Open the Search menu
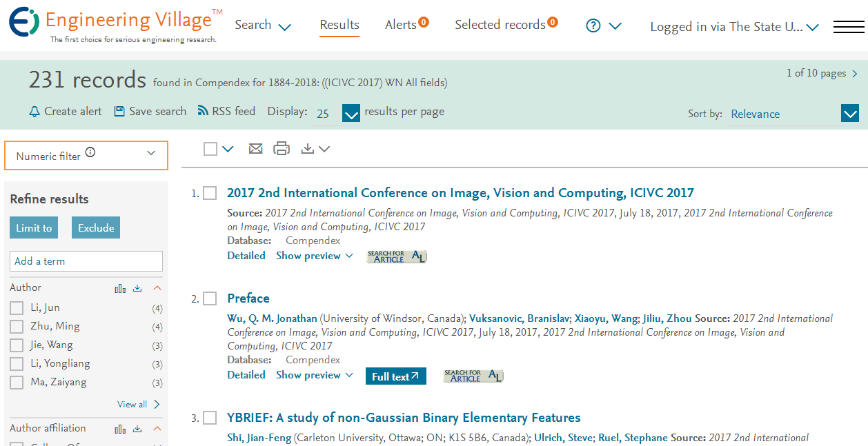Image resolution: width=868 pixels, height=446 pixels. tap(263, 26)
